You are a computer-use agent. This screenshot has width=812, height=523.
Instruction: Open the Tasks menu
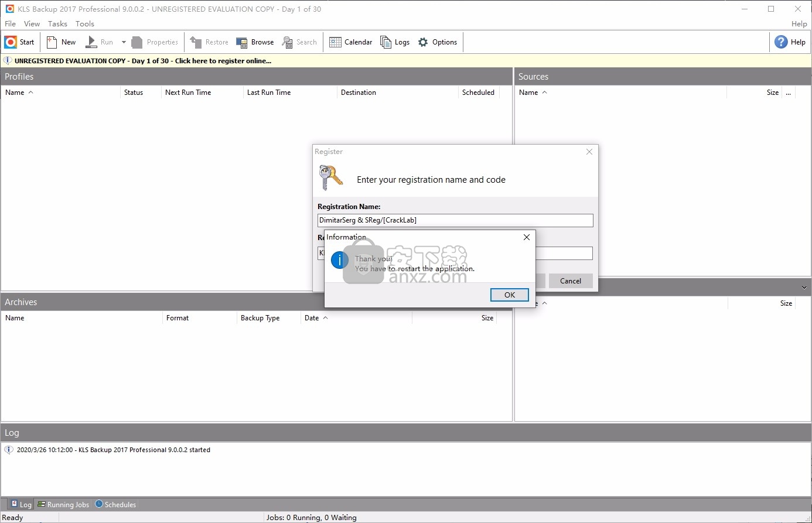[57, 24]
